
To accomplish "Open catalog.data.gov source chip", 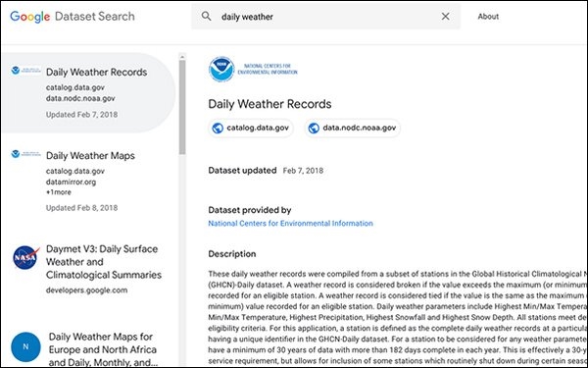I will 251,128.
